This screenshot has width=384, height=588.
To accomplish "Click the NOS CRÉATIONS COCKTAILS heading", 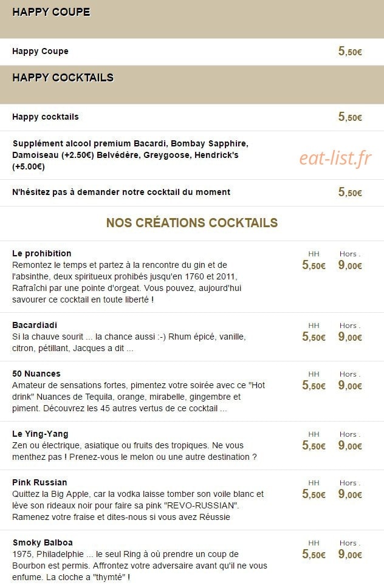I will [x=192, y=223].
